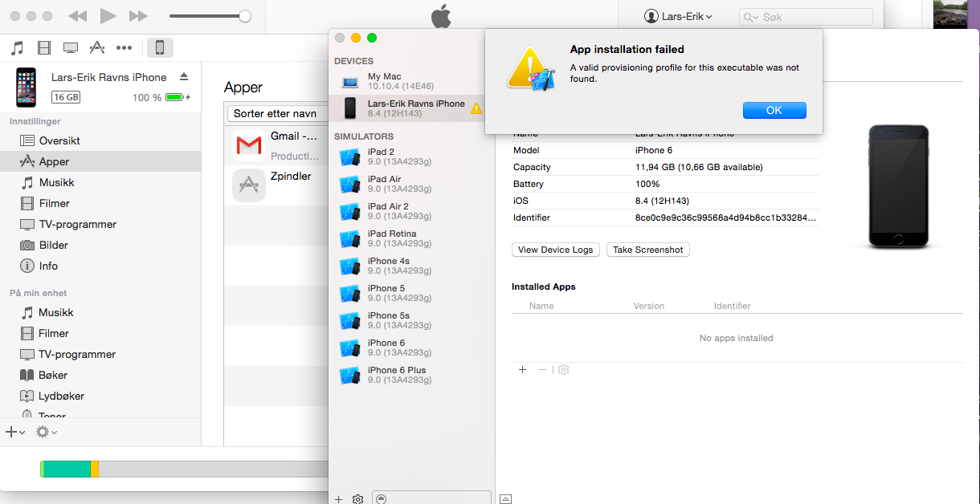
Task: Open TV Shows icon in iTunes toolbar
Action: 71,47
